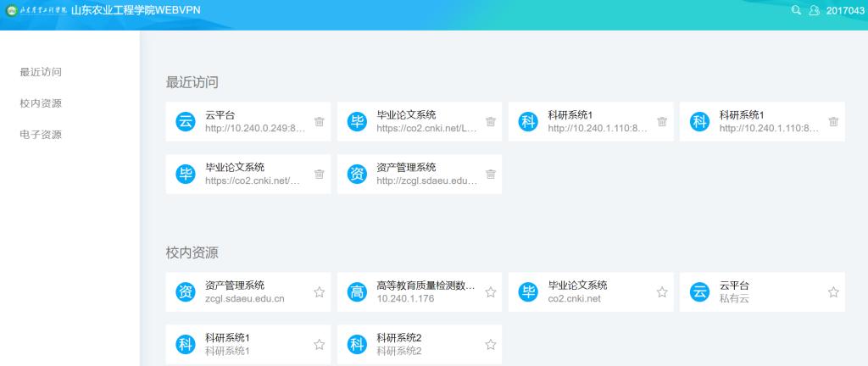This screenshot has height=366, width=868.
Task: Remove recent 资产管理系统 entry with trash icon
Action: tap(490, 175)
